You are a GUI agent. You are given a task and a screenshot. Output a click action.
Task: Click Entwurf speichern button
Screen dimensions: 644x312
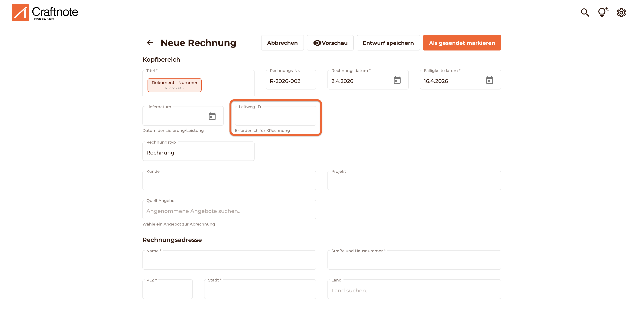pyautogui.click(x=388, y=43)
